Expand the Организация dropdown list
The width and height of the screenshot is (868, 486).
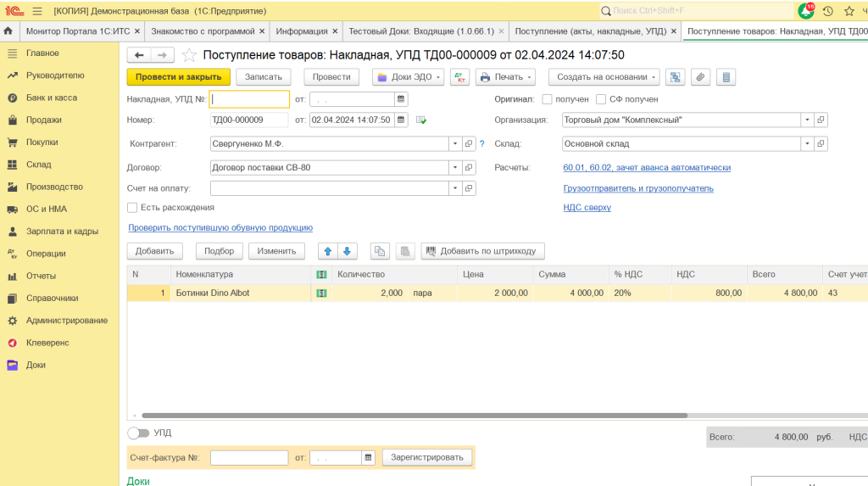pyautogui.click(x=807, y=120)
